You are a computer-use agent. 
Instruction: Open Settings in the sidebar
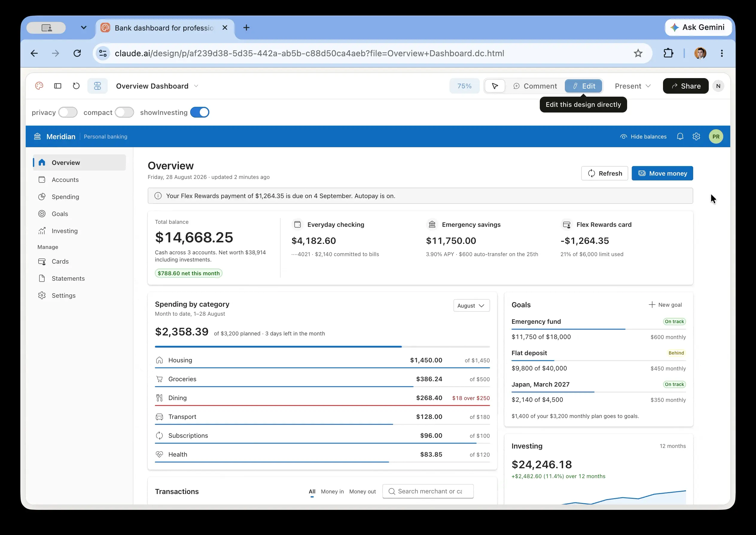[x=79, y=296]
